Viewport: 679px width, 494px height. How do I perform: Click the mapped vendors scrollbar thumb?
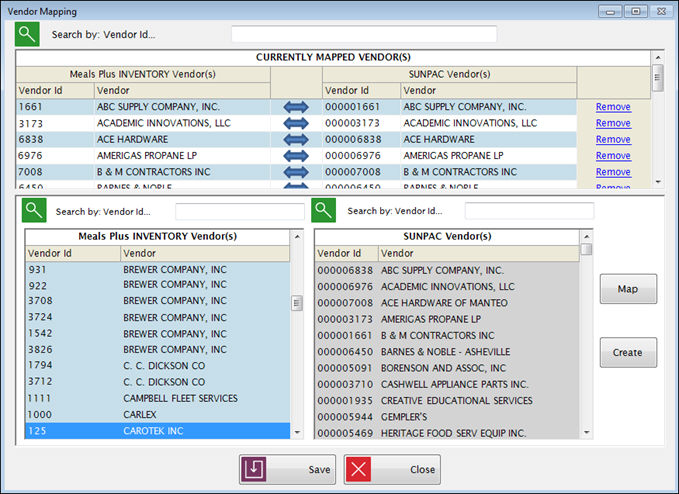coord(658,78)
